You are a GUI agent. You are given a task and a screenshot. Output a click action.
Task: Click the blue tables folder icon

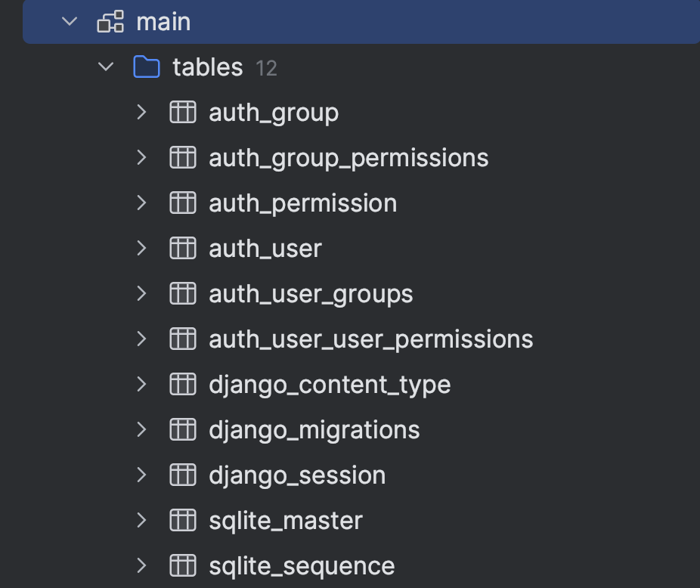coord(147,67)
